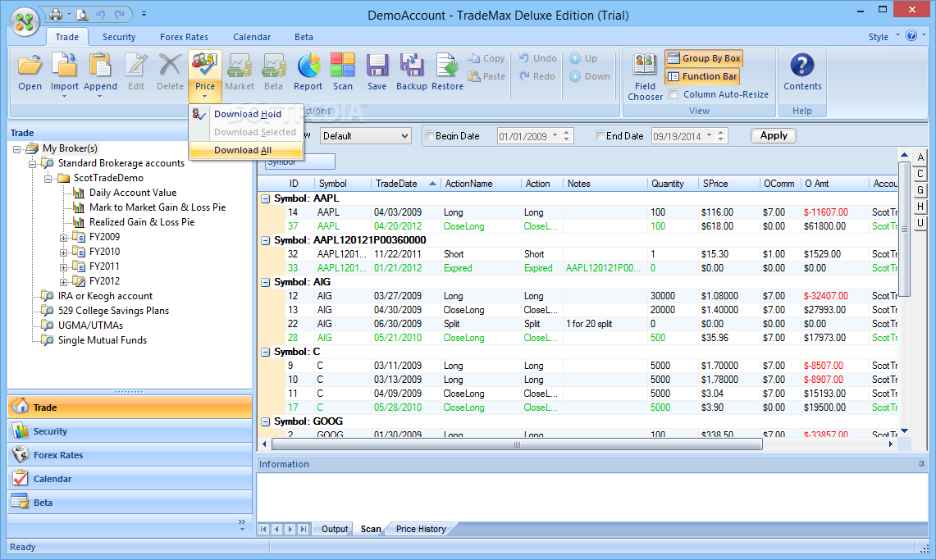The height and width of the screenshot is (560, 936).
Task: Sort by the TradeDate column header
Action: [x=405, y=184]
